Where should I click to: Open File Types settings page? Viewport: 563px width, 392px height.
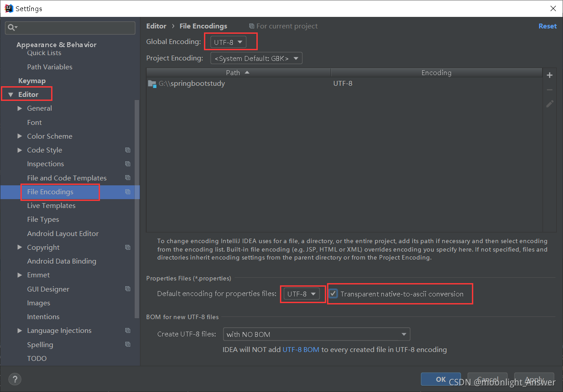tap(43, 220)
